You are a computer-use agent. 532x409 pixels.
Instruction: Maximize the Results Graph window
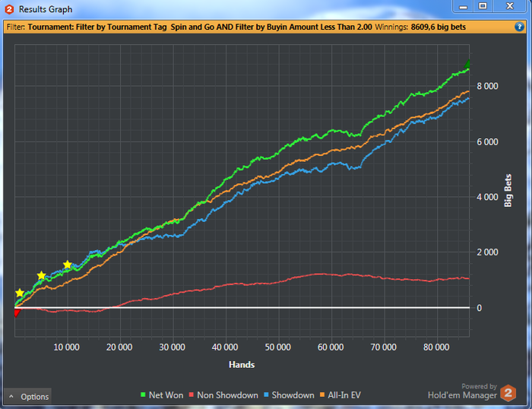(x=483, y=6)
